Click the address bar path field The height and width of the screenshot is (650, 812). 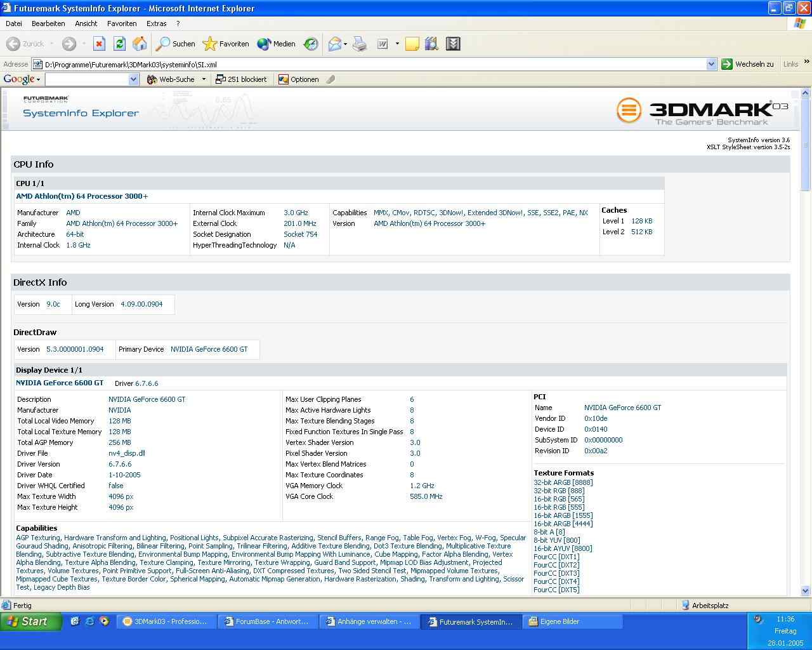click(374, 64)
